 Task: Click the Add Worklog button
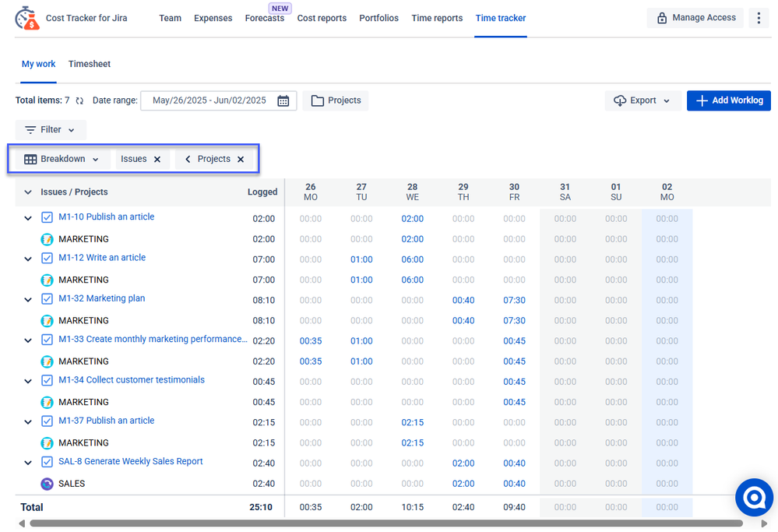coord(728,100)
